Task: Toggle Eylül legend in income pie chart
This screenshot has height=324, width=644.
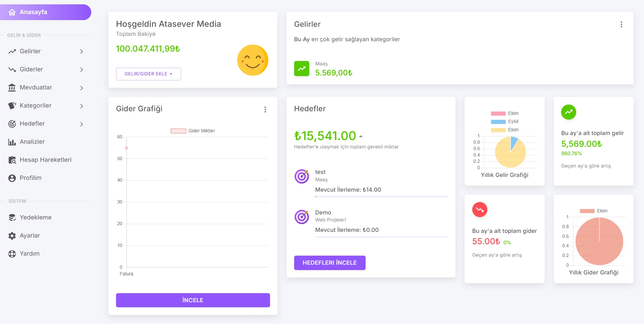Action: coord(504,122)
